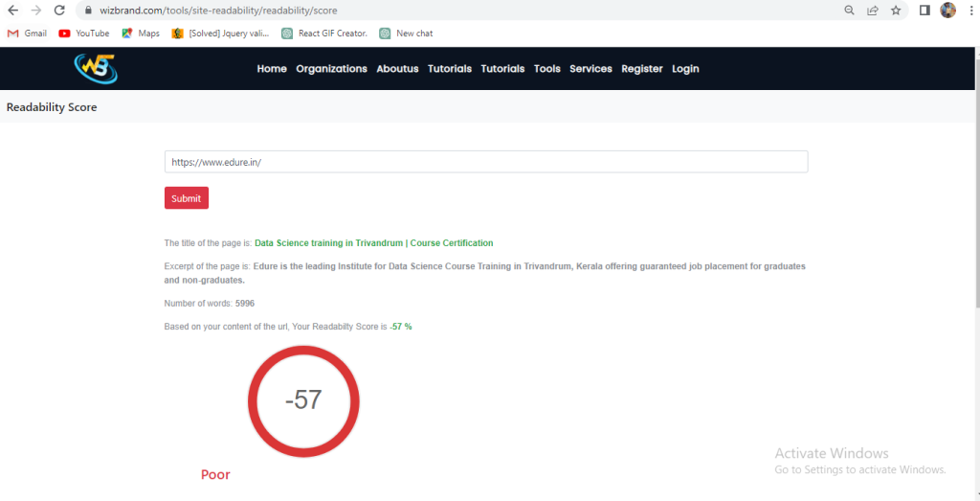Reload the page with the refresh icon

click(59, 11)
